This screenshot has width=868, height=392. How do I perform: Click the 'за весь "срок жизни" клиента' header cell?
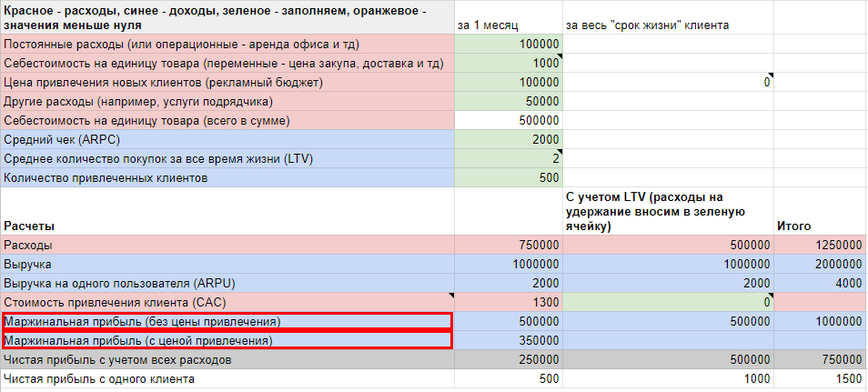tap(668, 17)
